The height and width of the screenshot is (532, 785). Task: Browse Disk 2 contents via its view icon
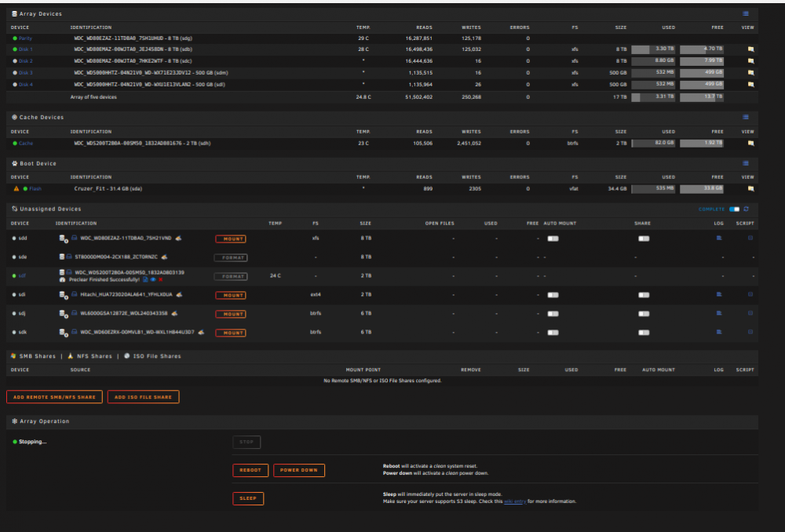click(750, 60)
